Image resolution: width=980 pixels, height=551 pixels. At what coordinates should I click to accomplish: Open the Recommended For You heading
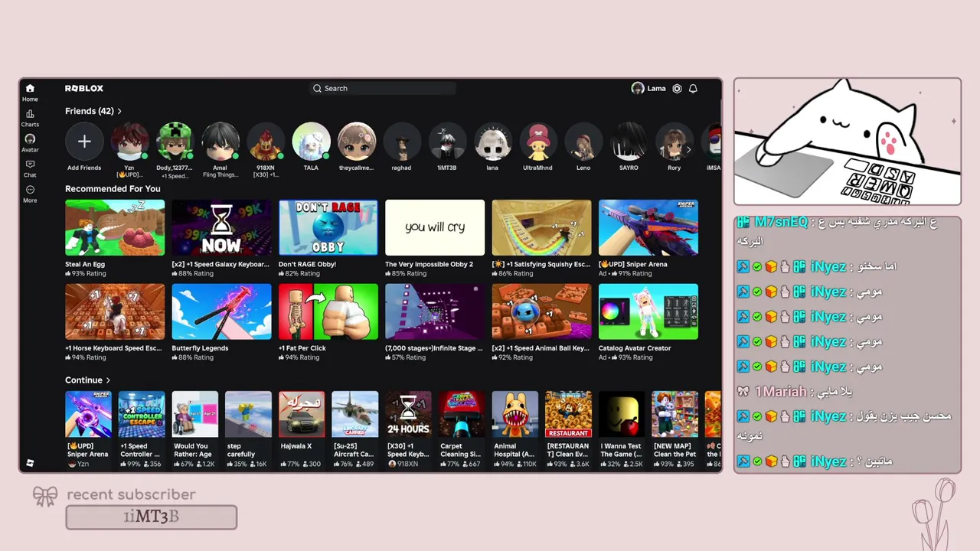(113, 189)
